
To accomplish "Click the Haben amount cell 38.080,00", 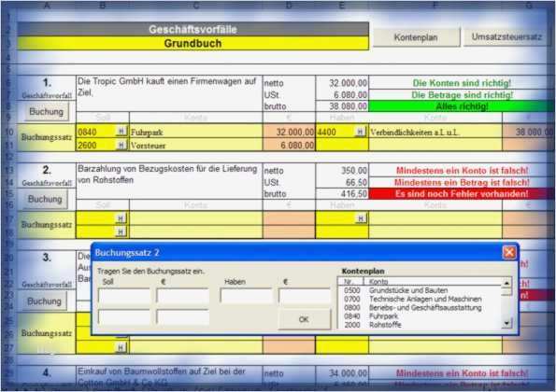I will point(528,132).
